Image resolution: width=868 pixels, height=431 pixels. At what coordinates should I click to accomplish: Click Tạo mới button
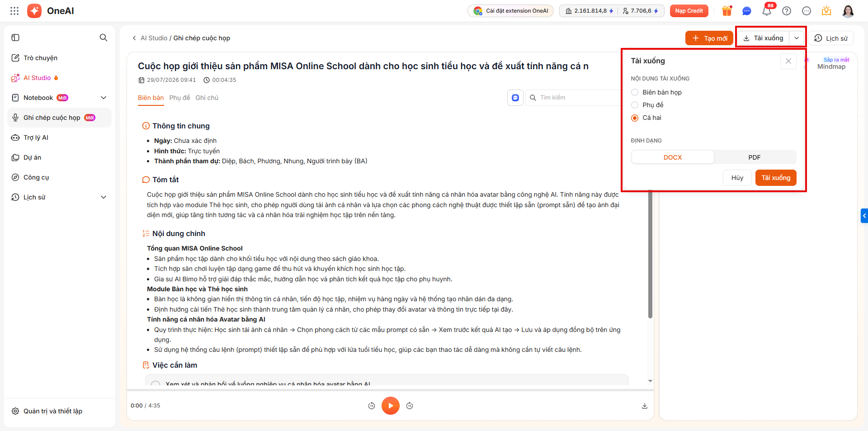pos(709,38)
